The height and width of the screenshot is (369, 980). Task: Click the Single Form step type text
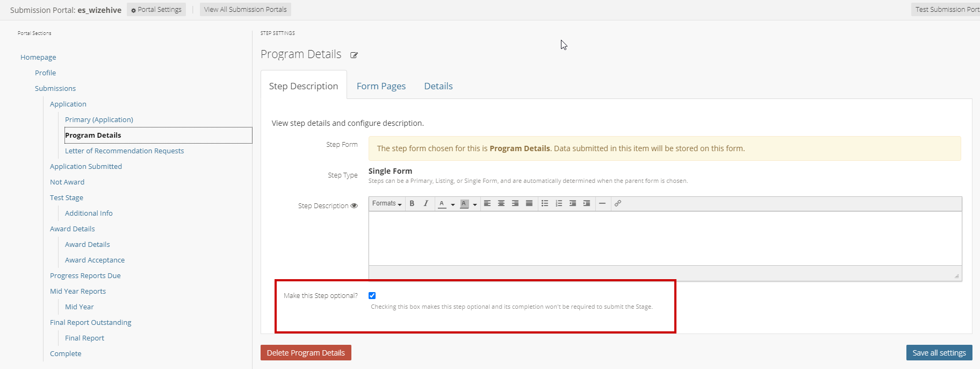[x=390, y=171]
